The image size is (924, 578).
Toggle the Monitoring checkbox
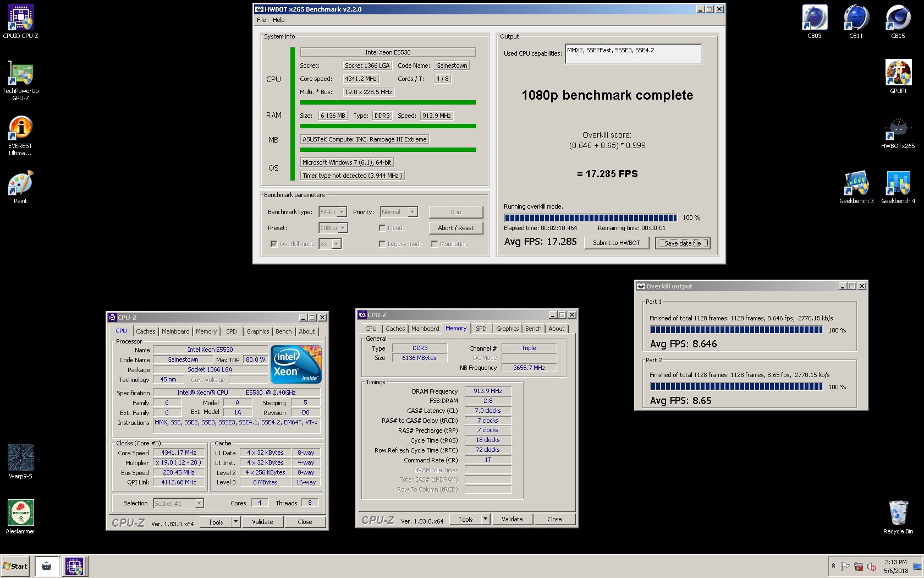[435, 244]
